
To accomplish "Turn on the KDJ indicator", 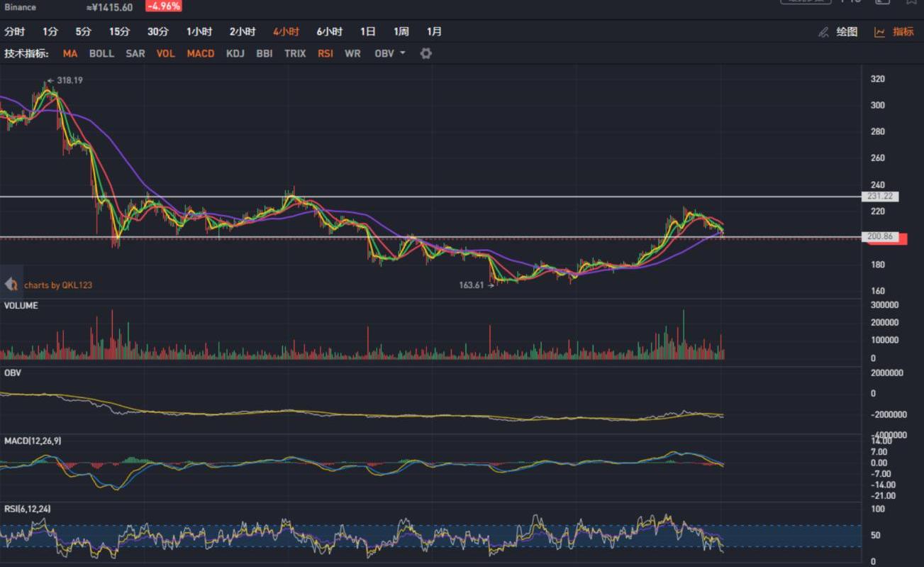I will [236, 53].
